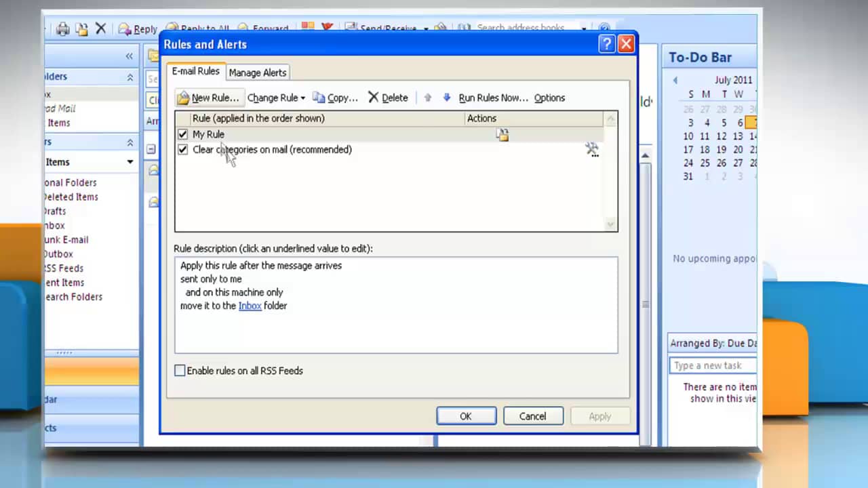Click the Forward icon in Outlook toolbar

[242, 29]
